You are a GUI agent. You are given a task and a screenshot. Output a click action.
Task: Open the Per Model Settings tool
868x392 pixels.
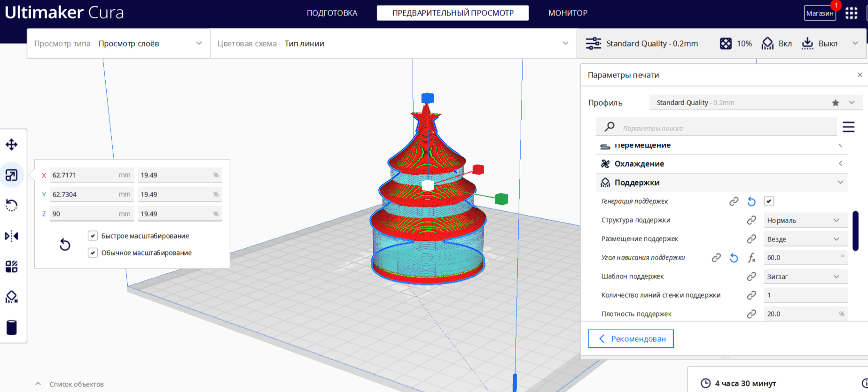[x=12, y=266]
